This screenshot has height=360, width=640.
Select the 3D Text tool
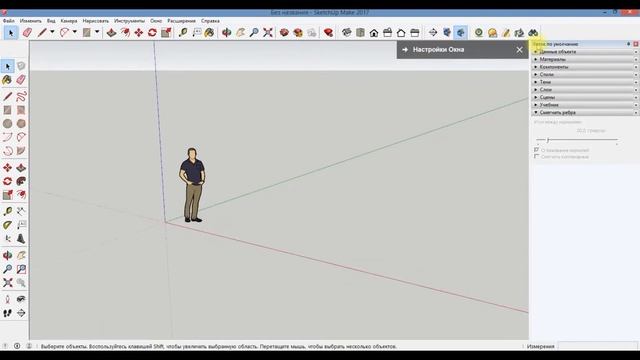point(21,239)
